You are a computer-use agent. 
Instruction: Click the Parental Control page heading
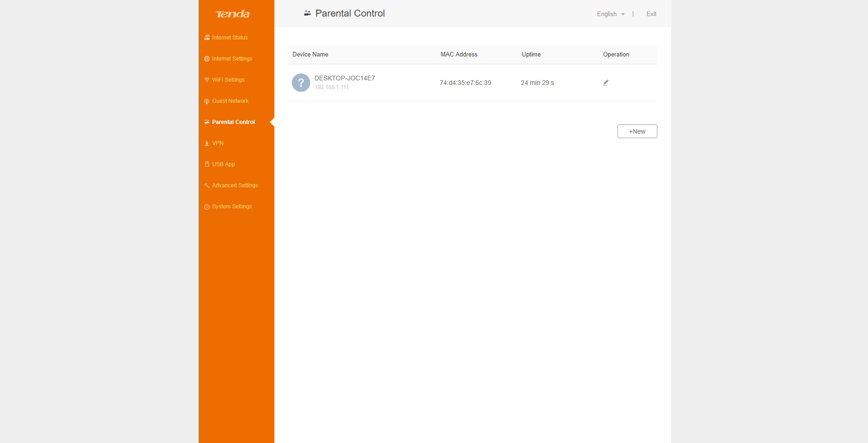coord(350,13)
